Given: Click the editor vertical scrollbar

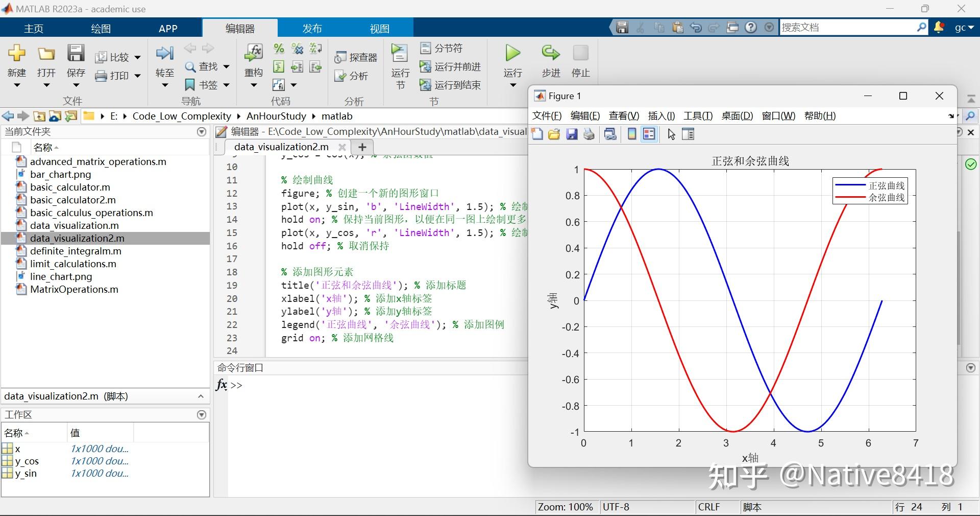Looking at the screenshot, I should [x=959, y=289].
